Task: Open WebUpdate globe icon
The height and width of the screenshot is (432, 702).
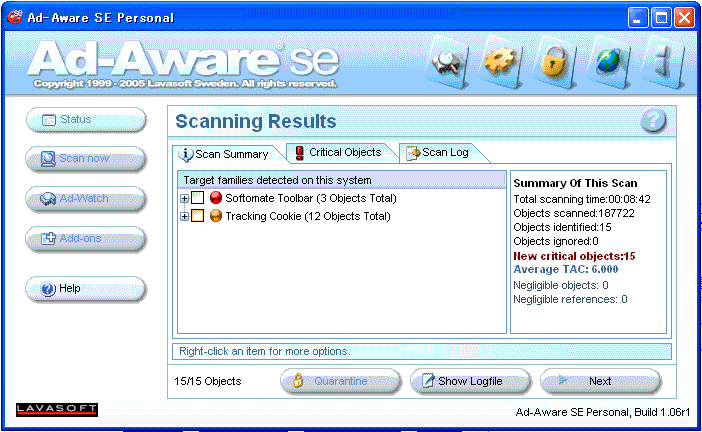Action: click(608, 61)
